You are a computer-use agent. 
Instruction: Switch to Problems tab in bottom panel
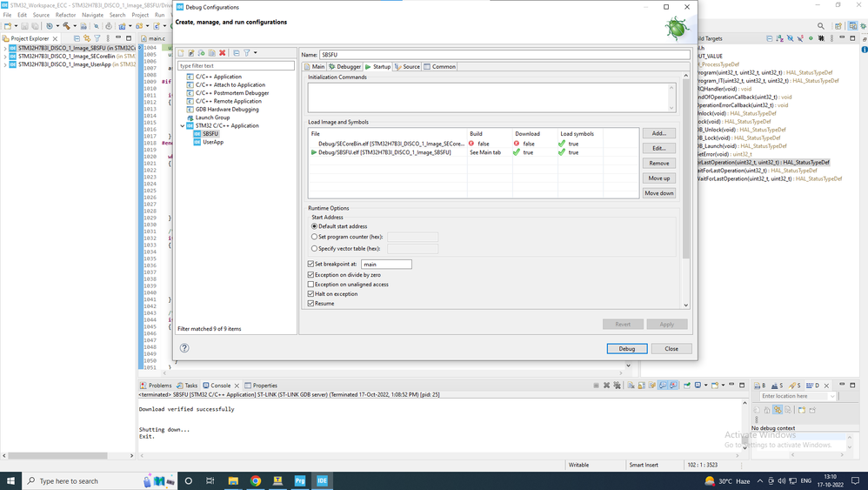[156, 386]
